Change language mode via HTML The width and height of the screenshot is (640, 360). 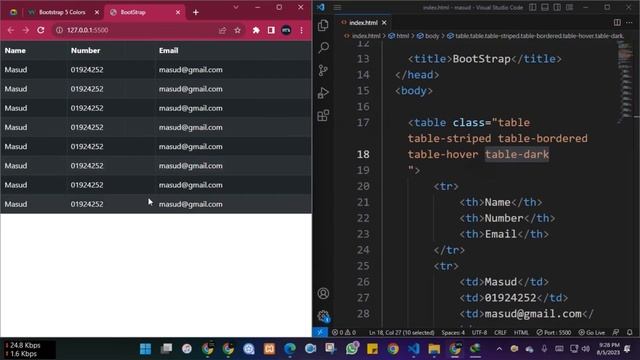tap(521, 332)
